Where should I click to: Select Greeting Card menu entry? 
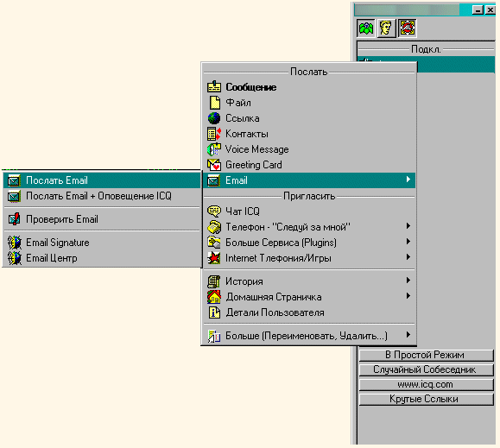pyautogui.click(x=309, y=165)
